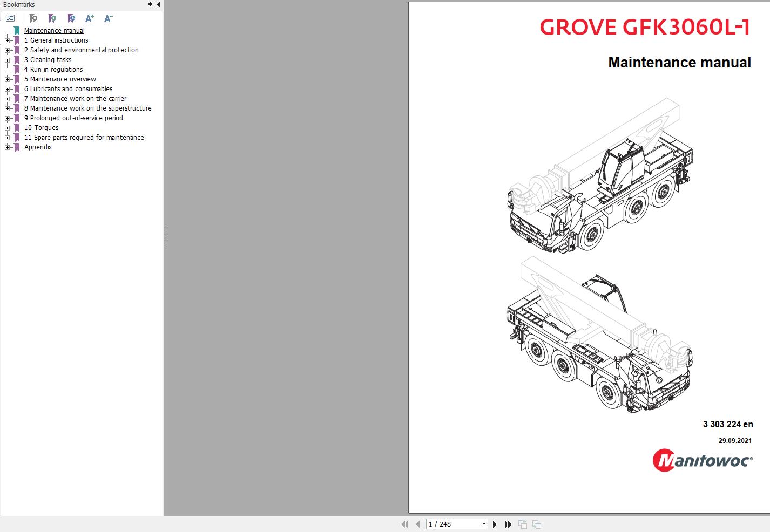
Task: Select the Maintenance manual bookmark
Action: tap(54, 30)
